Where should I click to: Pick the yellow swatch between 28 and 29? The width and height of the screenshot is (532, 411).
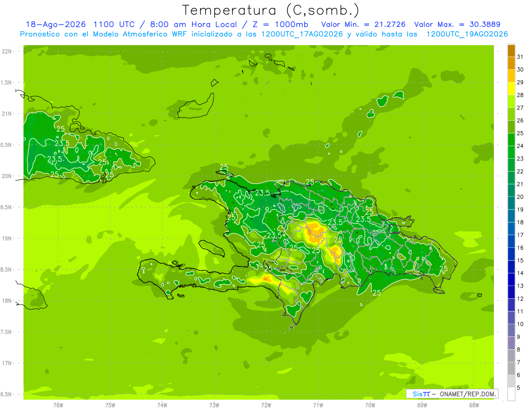tap(511, 89)
